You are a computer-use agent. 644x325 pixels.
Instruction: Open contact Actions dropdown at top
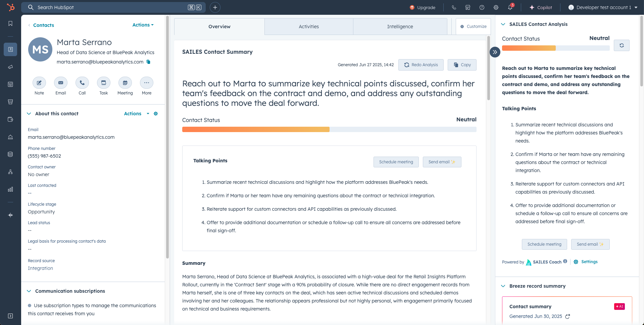tap(143, 25)
